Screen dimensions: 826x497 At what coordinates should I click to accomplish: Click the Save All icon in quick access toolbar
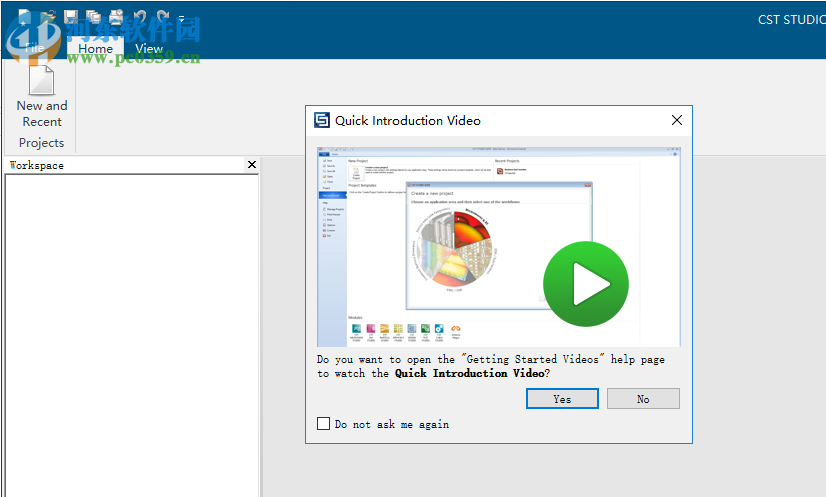(93, 17)
